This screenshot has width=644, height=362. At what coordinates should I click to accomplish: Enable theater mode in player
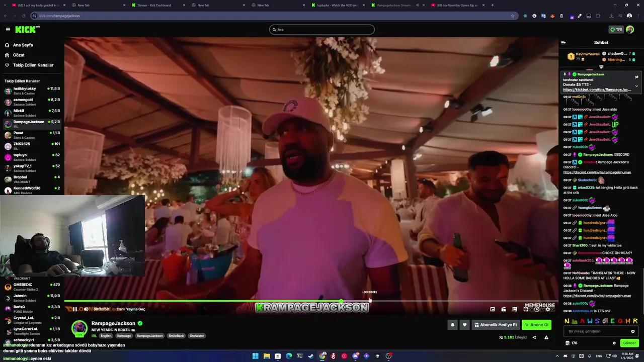coord(515,309)
